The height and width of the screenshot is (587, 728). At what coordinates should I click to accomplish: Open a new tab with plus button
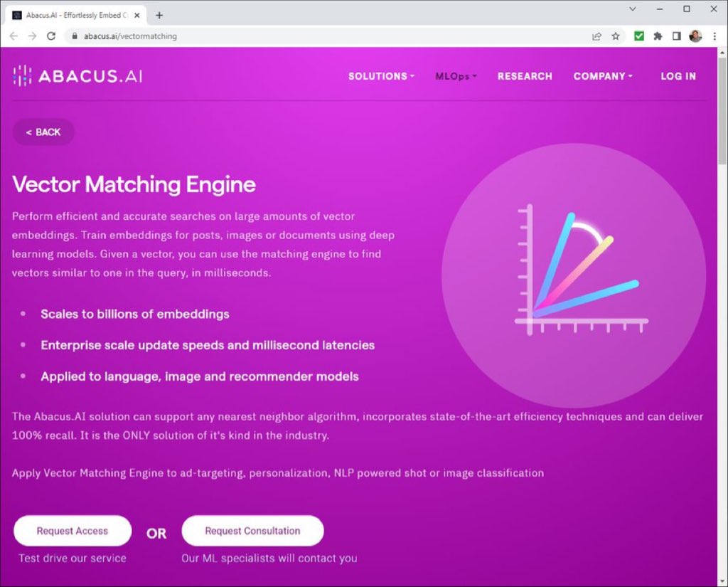(159, 16)
